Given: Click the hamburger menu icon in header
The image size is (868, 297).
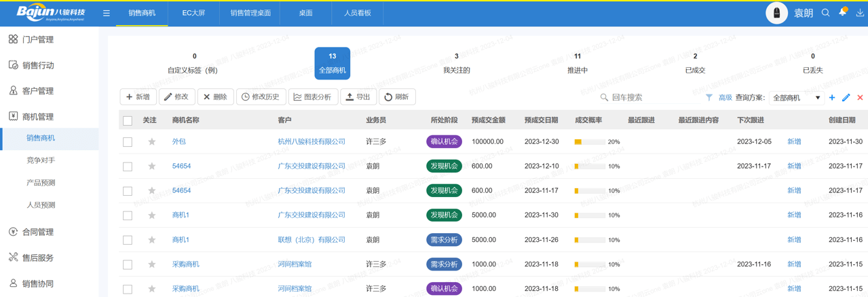Looking at the screenshot, I should 107,13.
